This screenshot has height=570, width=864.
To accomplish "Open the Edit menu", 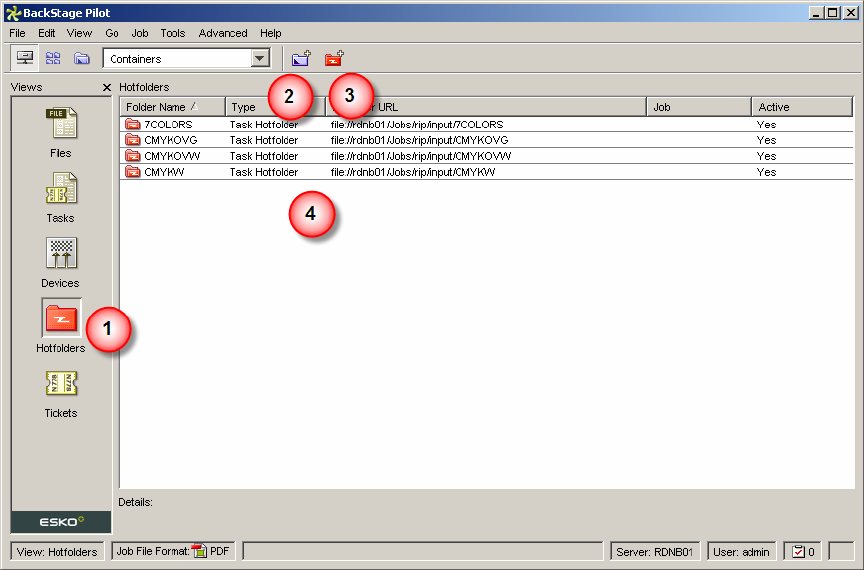I will point(46,33).
